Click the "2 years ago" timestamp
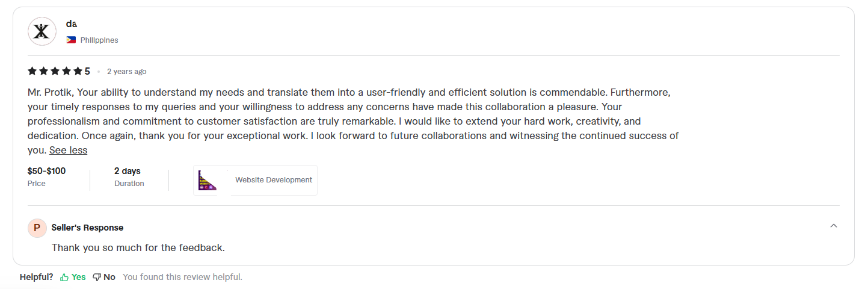Viewport: 868px width, 289px height. pos(126,72)
